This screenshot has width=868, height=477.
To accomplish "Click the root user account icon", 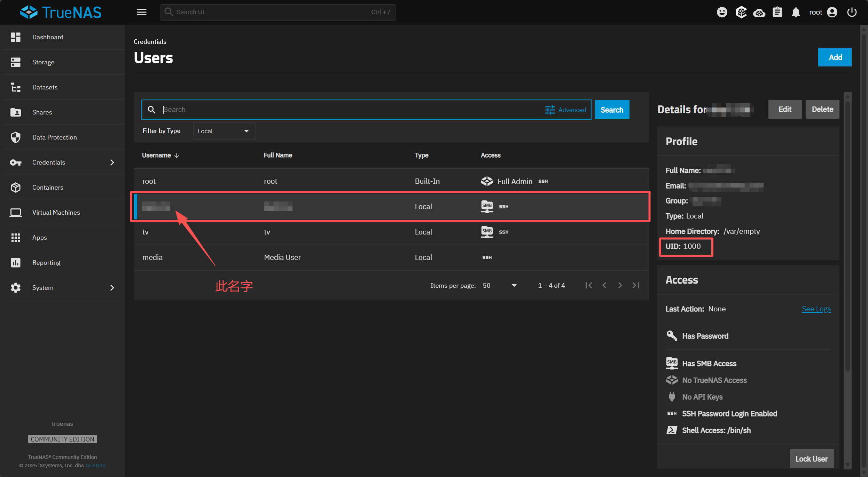I will point(832,12).
